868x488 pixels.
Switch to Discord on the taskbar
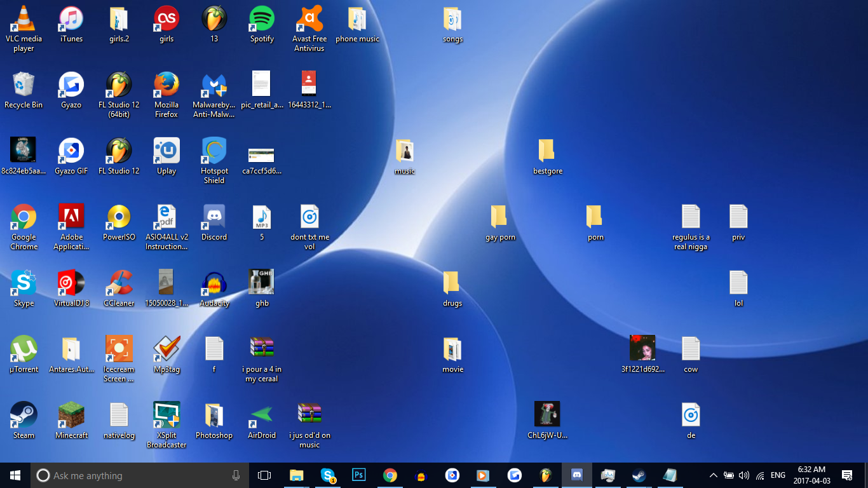(x=577, y=475)
